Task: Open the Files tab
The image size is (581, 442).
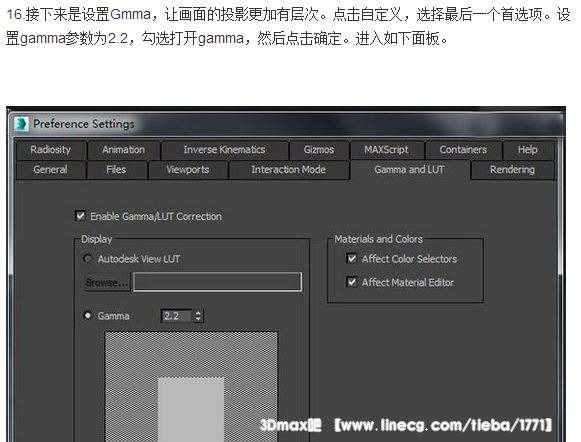Action: coord(116,170)
